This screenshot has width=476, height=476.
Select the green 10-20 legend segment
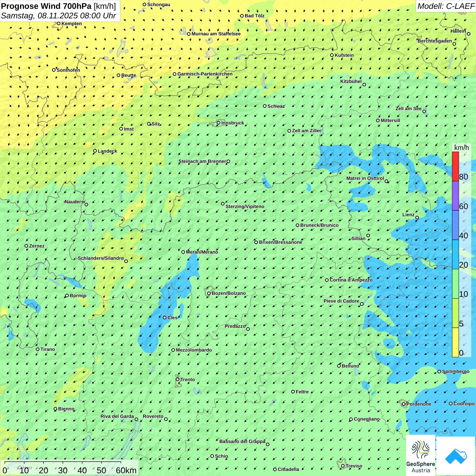pyautogui.click(x=455, y=284)
